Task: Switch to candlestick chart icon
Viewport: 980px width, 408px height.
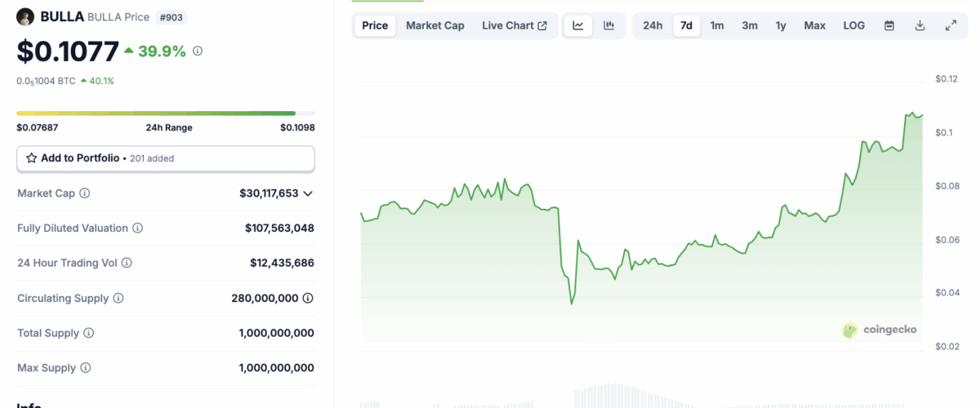Action: click(608, 25)
